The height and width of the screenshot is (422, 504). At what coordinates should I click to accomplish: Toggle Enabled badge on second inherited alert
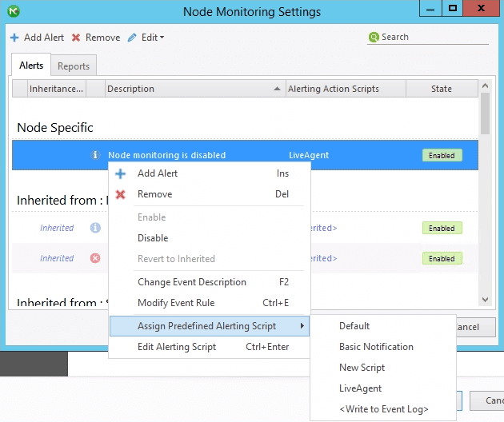click(x=442, y=258)
